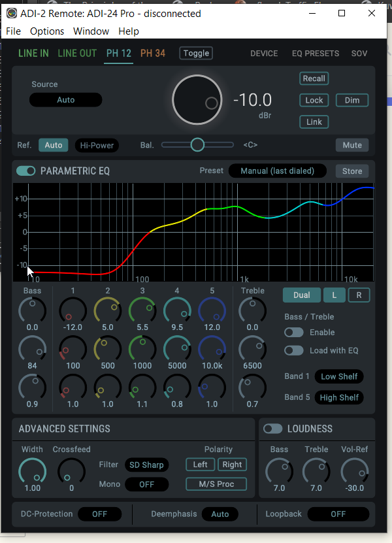
Task: Store the current EQ preset
Action: tap(352, 171)
